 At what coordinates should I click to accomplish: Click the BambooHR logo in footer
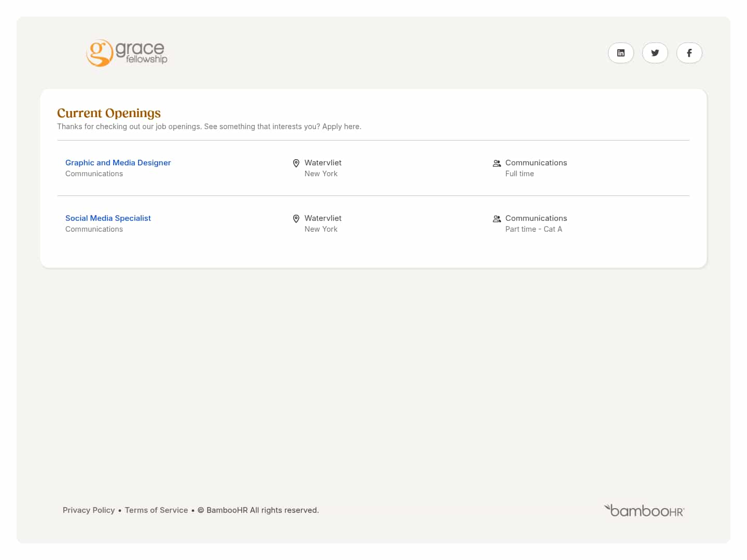[x=644, y=511]
